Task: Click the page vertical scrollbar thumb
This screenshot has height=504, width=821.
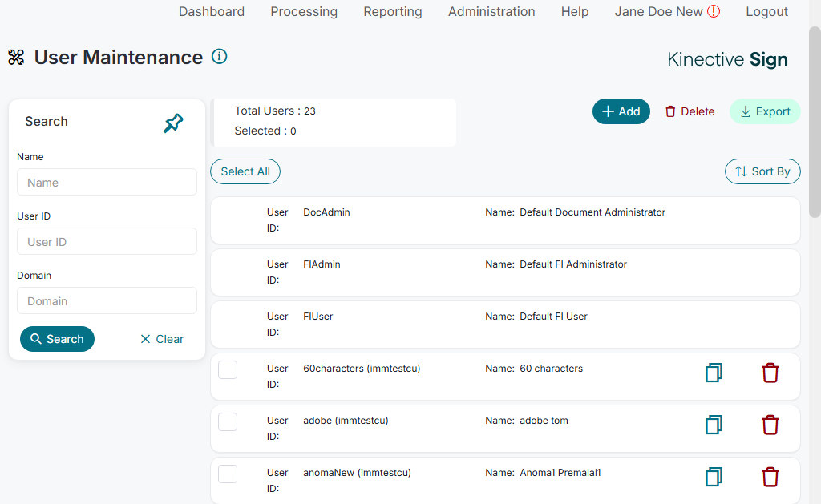Action: [x=815, y=120]
